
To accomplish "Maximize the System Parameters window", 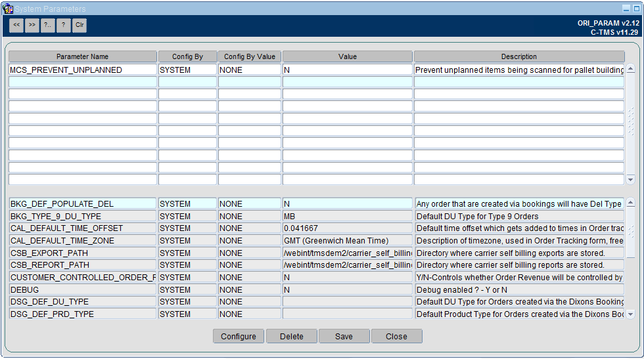I will pyautogui.click(x=637, y=9).
